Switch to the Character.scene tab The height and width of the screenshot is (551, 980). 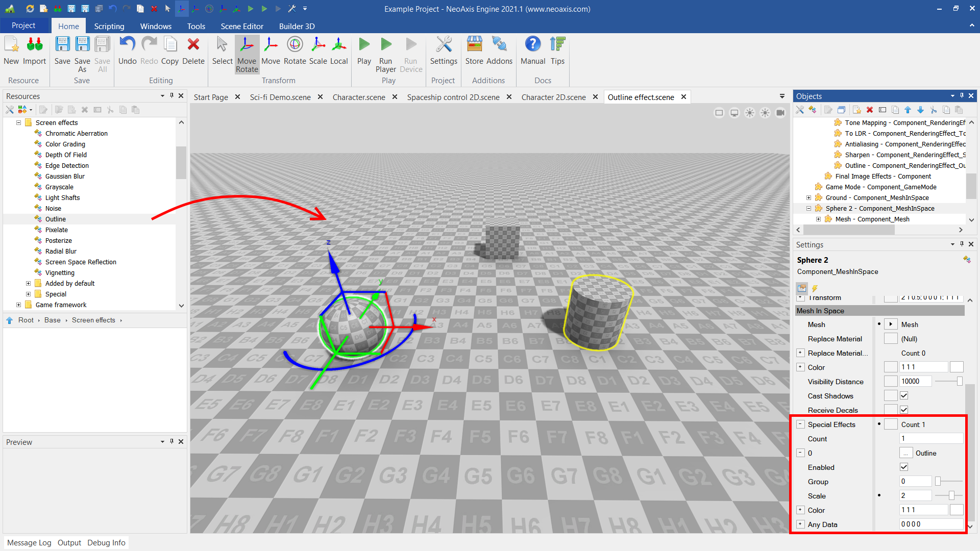coord(359,97)
